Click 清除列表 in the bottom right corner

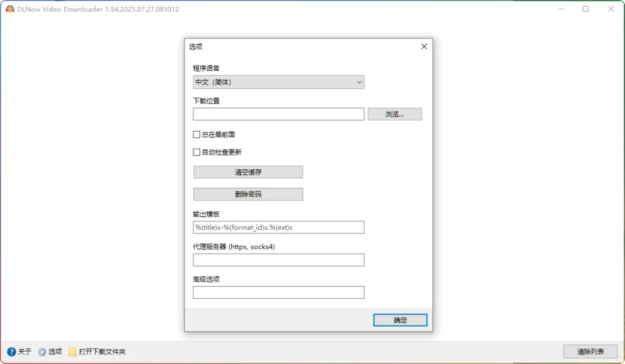pos(590,352)
